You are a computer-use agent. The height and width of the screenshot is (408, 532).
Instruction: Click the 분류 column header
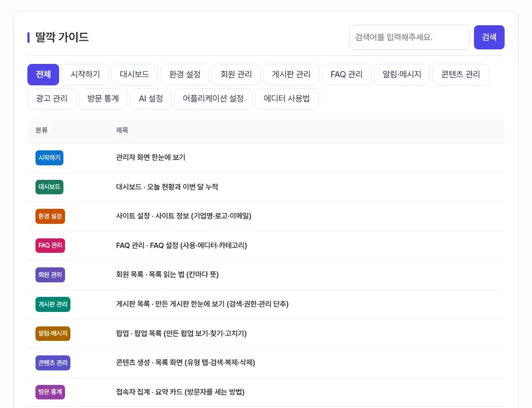41,130
